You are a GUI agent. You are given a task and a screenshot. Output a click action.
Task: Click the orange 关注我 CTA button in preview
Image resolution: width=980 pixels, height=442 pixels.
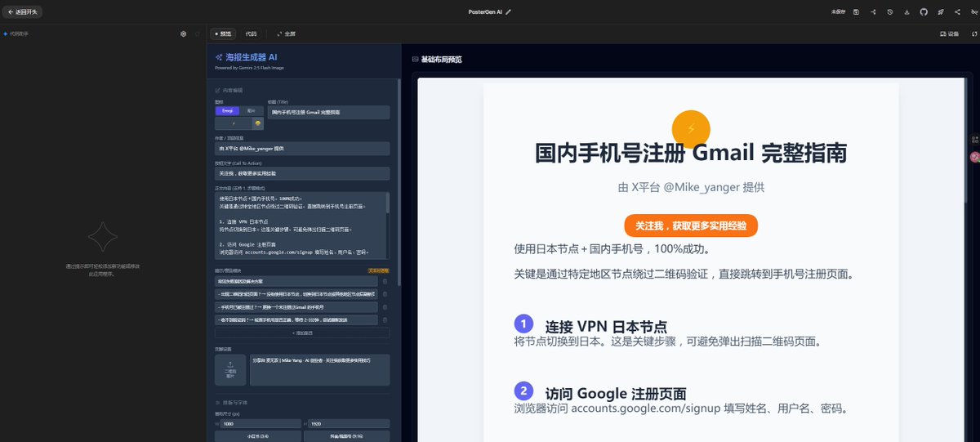[691, 225]
